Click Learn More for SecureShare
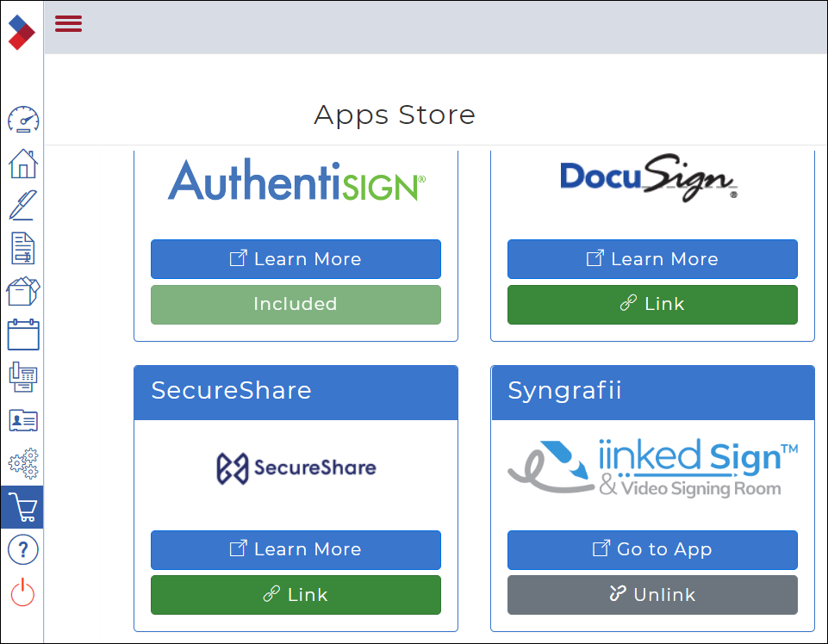Screen dimensions: 828x644 tap(296, 549)
